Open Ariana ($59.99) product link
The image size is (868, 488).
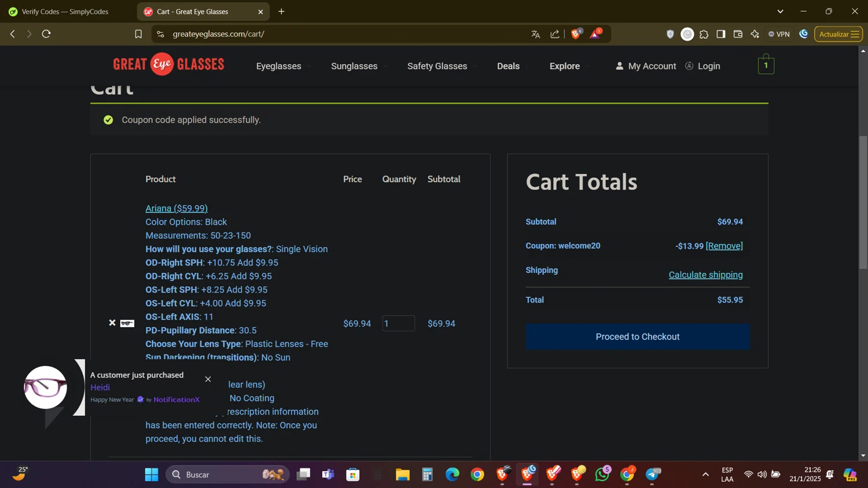176,208
